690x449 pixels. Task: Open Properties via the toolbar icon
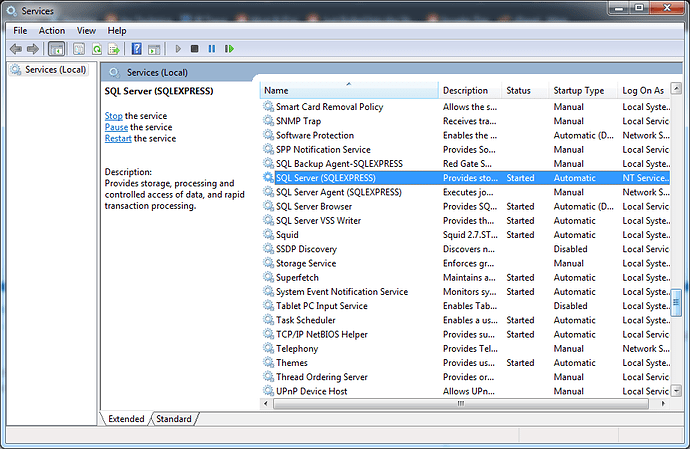click(79, 49)
